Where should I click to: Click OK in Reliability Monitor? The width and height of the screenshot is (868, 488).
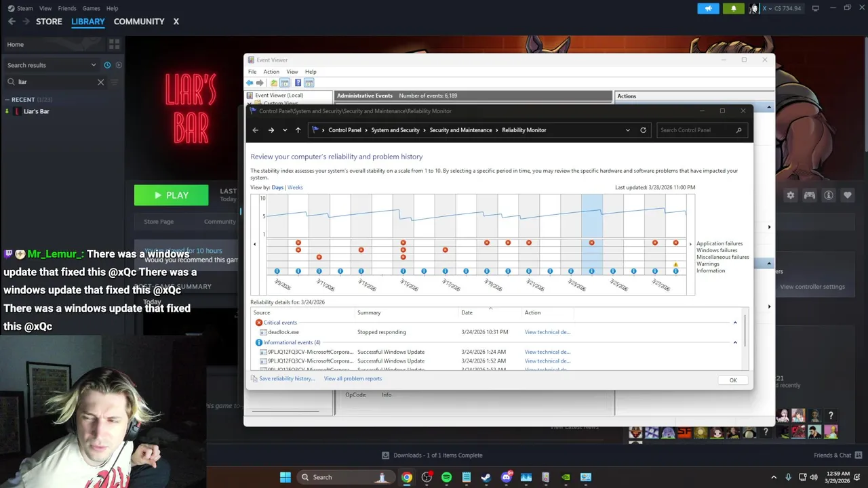pos(733,380)
